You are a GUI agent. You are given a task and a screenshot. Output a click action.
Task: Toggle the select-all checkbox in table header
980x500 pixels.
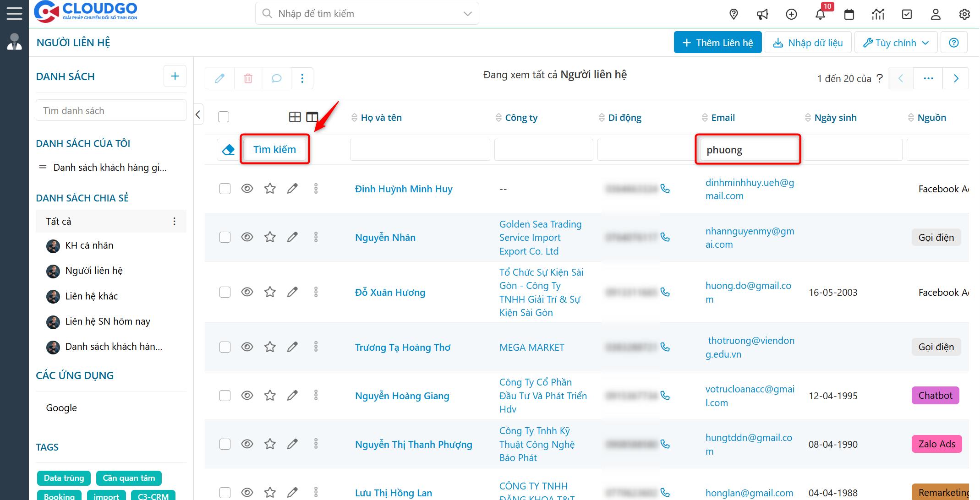point(224,117)
